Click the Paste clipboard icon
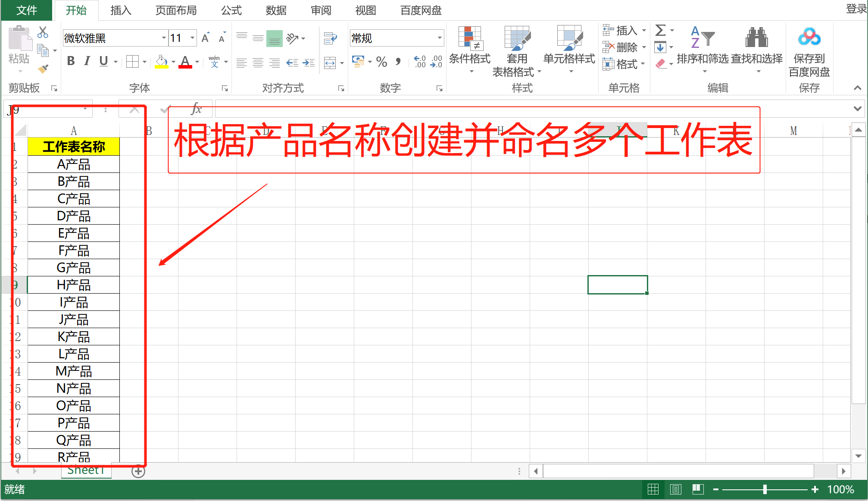 20,38
